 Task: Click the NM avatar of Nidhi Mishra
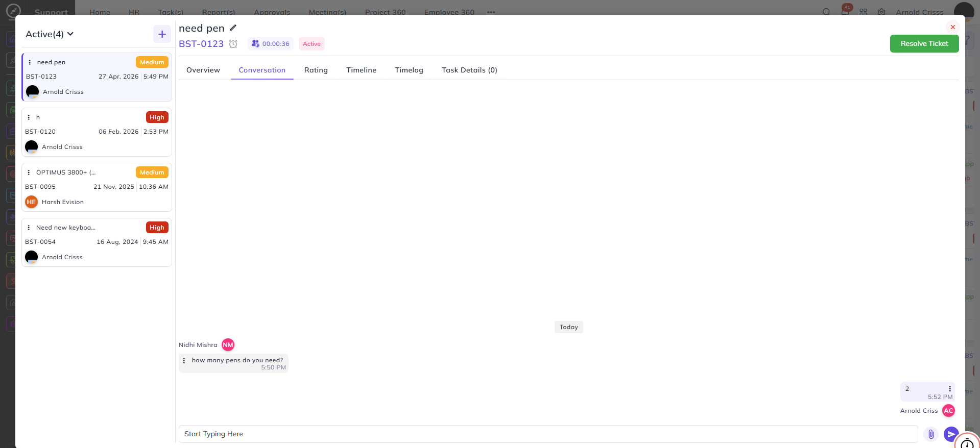(x=228, y=345)
